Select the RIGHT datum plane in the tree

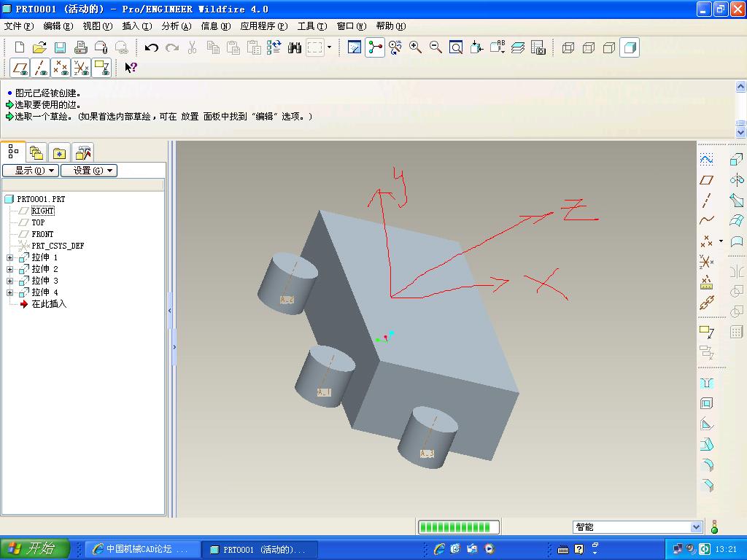(x=42, y=211)
